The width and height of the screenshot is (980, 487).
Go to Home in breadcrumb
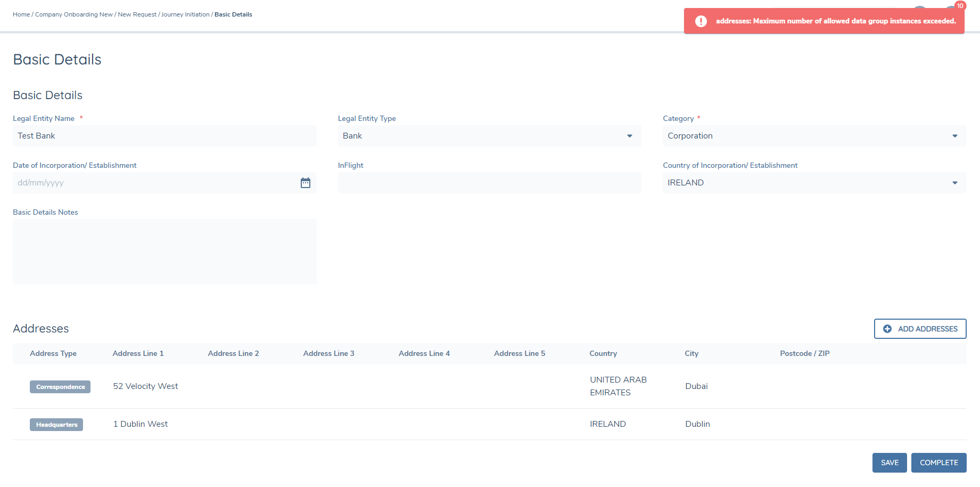coord(21,14)
